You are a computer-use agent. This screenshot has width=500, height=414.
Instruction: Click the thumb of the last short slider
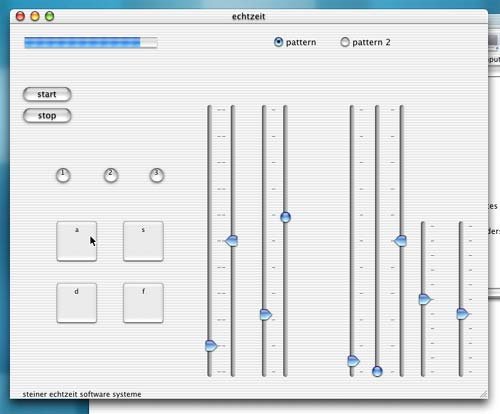click(x=463, y=314)
